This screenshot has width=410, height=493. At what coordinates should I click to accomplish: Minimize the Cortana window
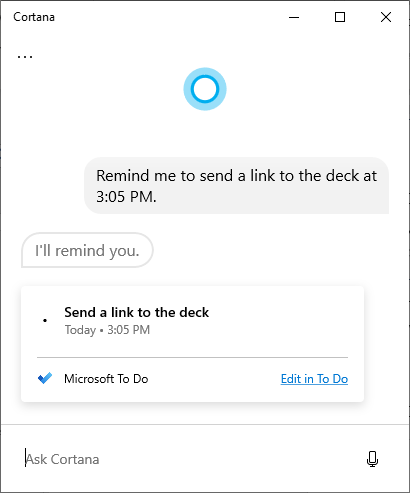click(294, 17)
